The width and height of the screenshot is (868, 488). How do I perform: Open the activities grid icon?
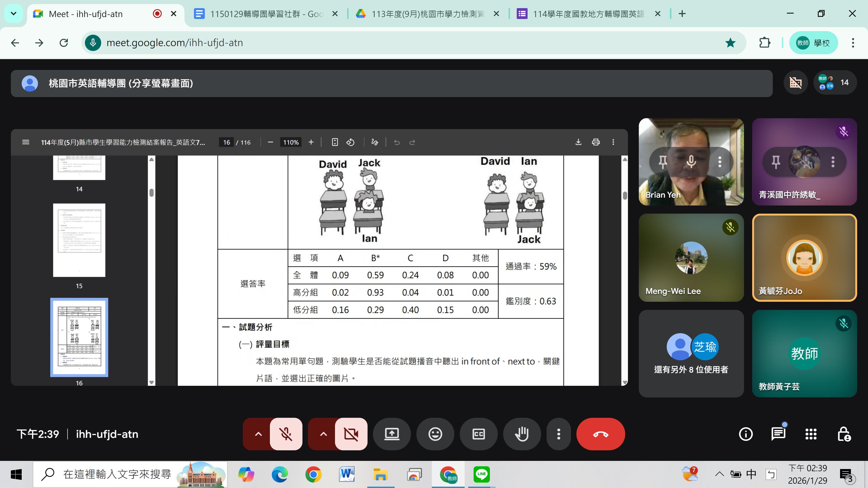tap(811, 434)
